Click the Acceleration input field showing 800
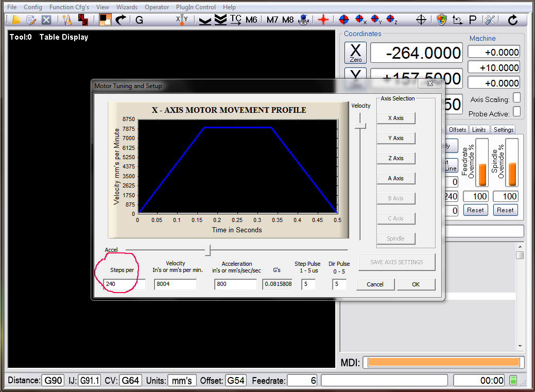The image size is (535, 392). tap(235, 284)
